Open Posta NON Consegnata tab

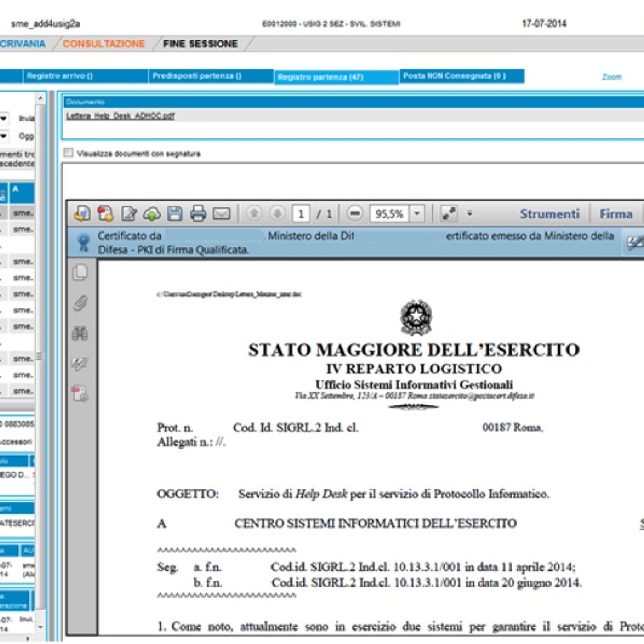462,76
